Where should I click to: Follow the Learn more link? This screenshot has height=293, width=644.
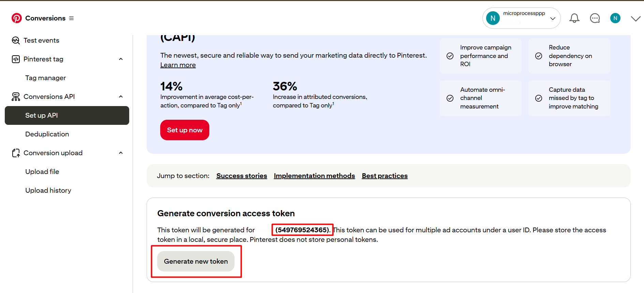coord(178,65)
